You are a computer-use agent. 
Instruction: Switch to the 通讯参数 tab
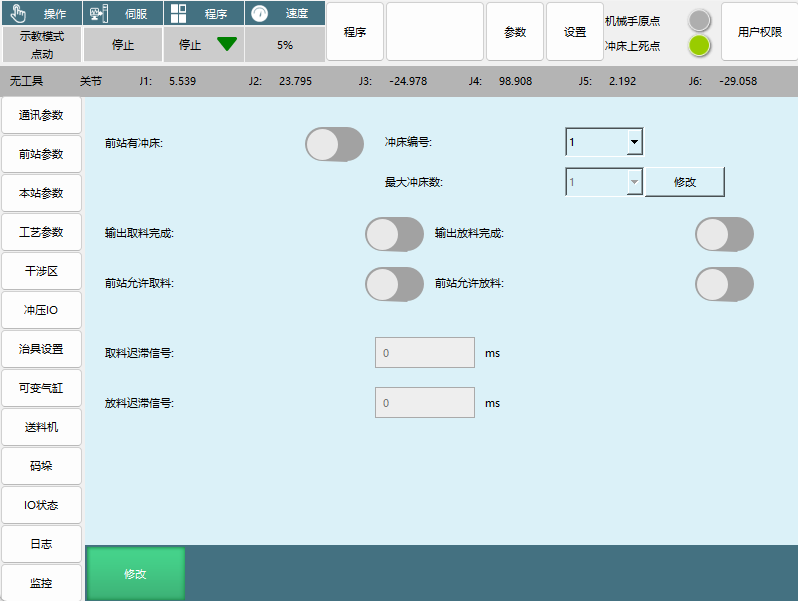tap(41, 115)
